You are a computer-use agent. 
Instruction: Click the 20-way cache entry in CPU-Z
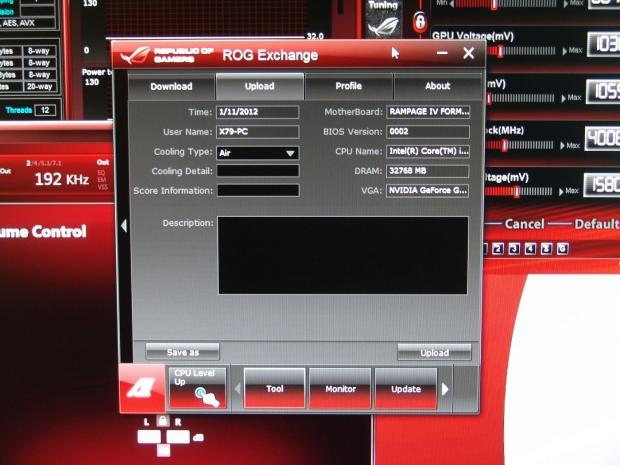click(x=39, y=86)
